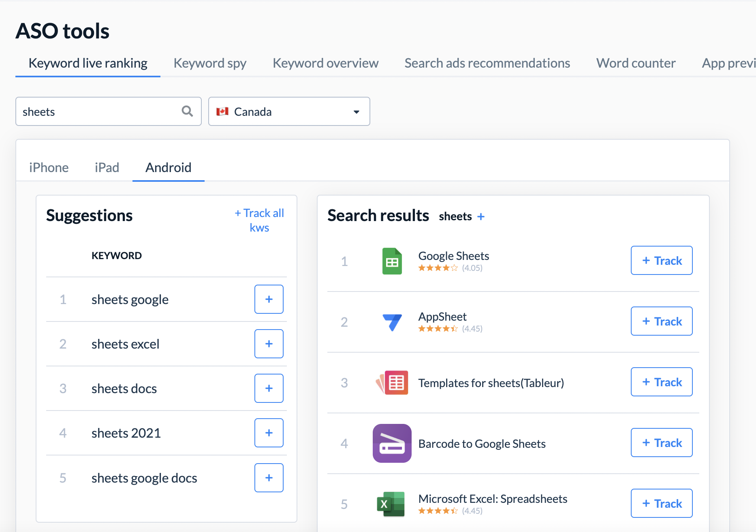Select the iPad device tab

coord(107,168)
